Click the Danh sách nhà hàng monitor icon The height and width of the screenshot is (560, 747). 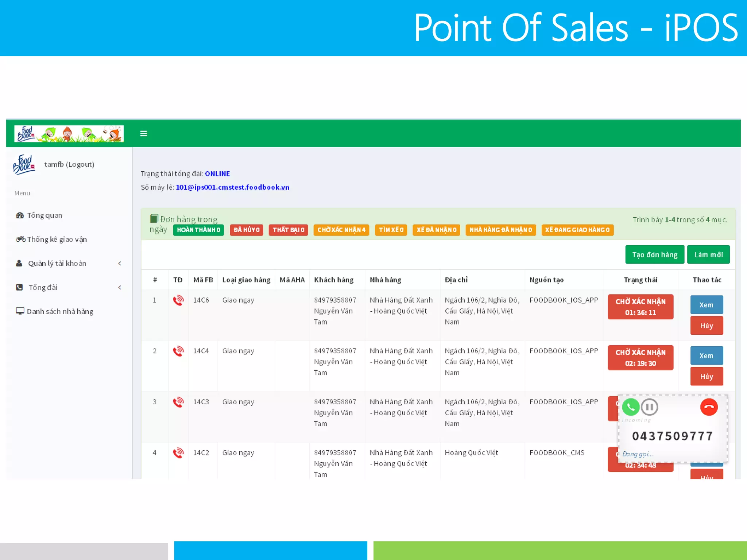[20, 311]
